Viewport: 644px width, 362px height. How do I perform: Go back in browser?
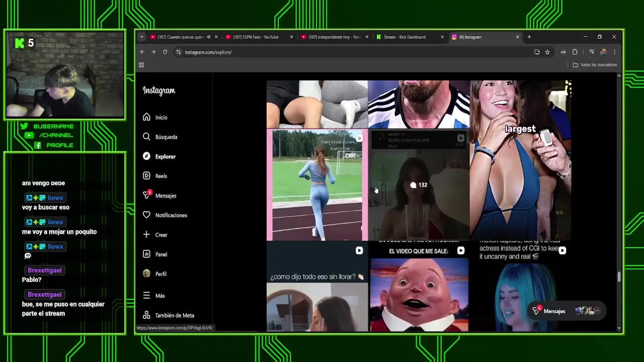(142, 52)
